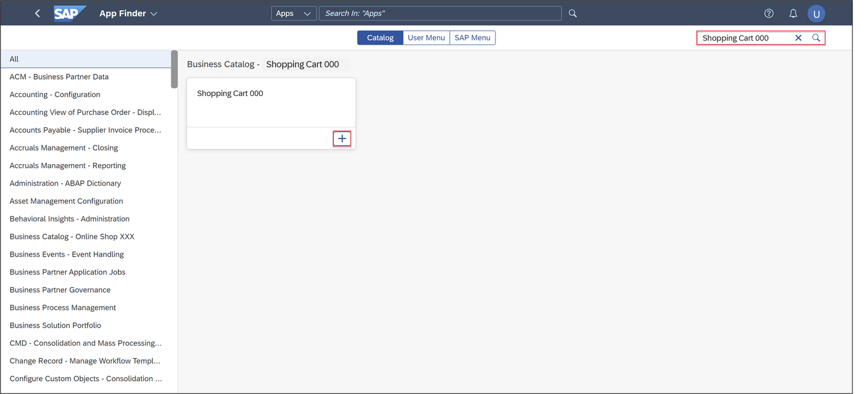This screenshot has height=394, width=868.
Task: Switch to the Catalog tab
Action: [x=380, y=37]
